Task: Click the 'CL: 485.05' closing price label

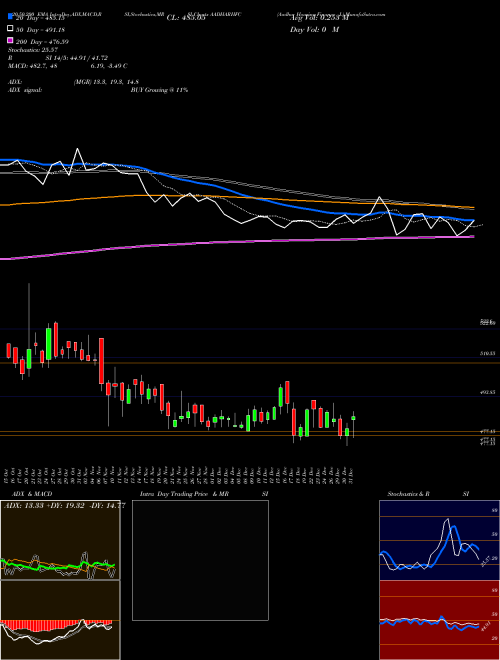Action: 186,18
